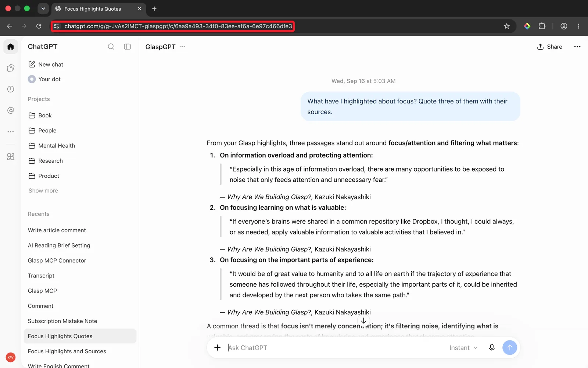Image resolution: width=588 pixels, height=368 pixels.
Task: Click the at-sign icon in left rail
Action: pos(11,110)
